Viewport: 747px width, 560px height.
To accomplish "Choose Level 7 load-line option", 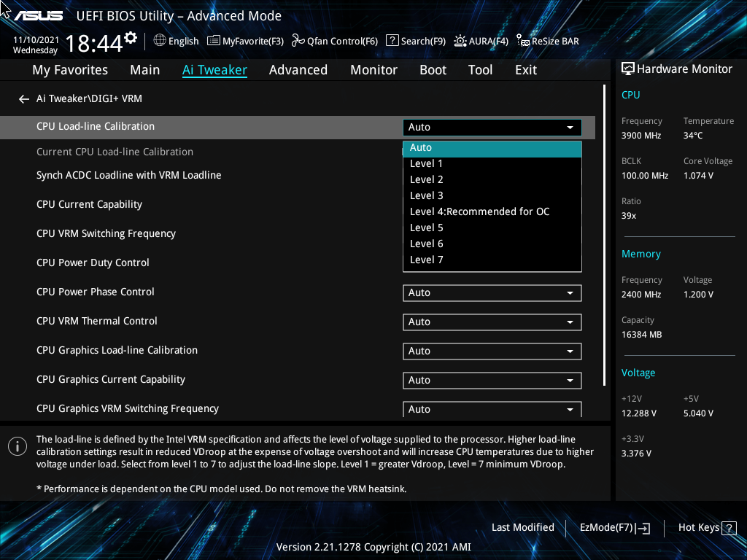I will click(492, 260).
